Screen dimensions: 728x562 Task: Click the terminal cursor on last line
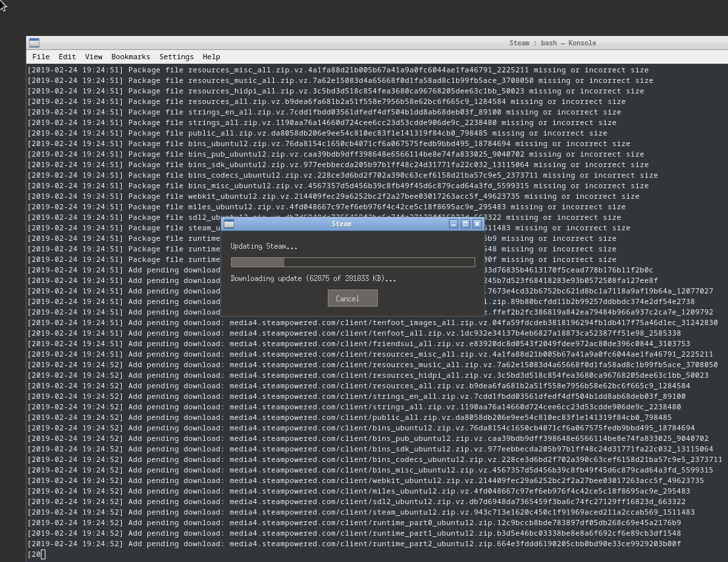tap(43, 555)
